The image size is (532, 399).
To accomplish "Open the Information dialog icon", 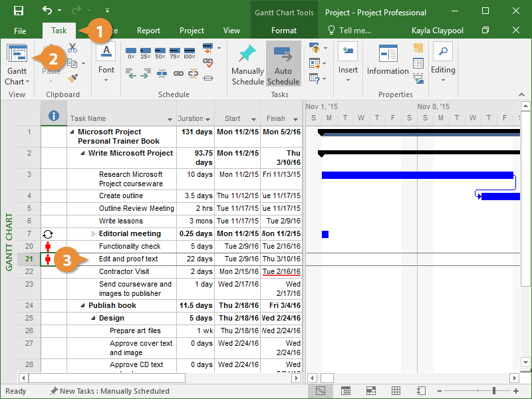I will click(x=388, y=60).
